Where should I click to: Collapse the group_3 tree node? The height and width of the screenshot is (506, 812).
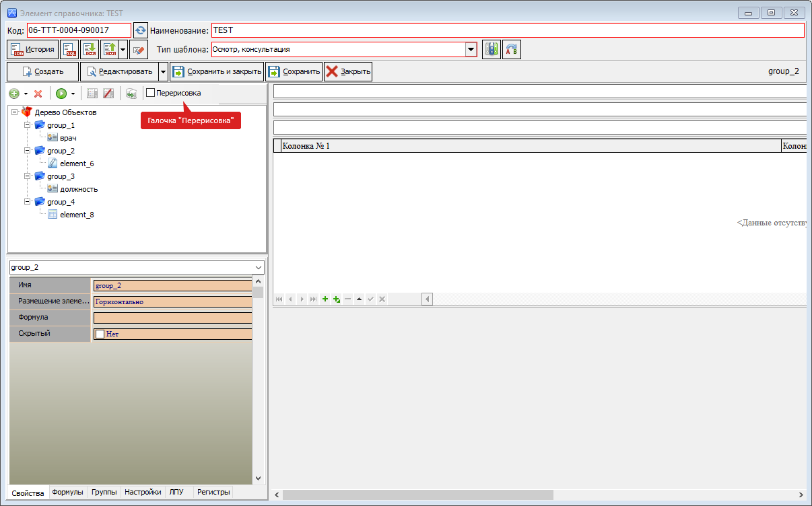point(28,176)
